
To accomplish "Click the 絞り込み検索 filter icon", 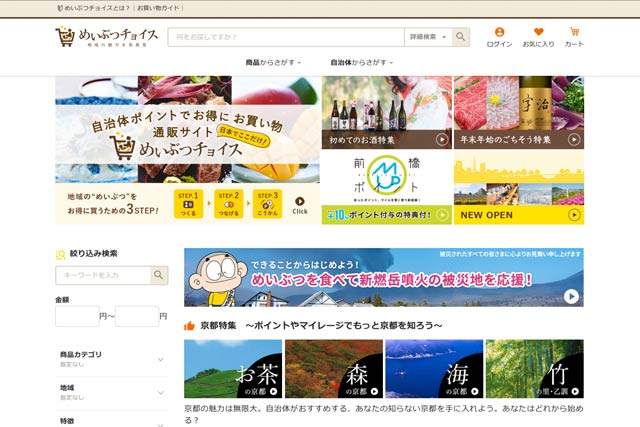I will pos(60,254).
